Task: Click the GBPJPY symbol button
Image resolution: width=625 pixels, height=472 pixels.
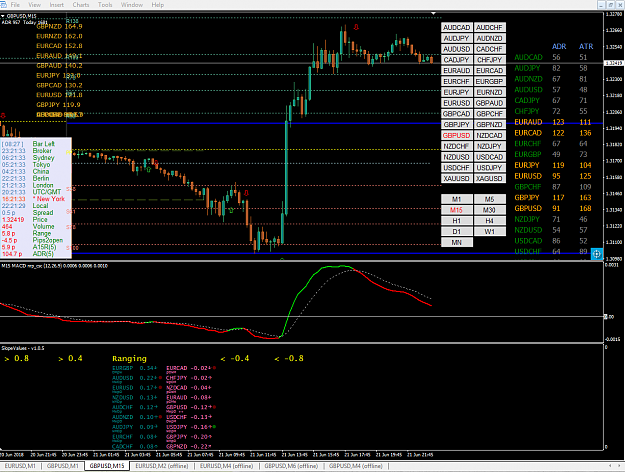Action: pos(457,124)
